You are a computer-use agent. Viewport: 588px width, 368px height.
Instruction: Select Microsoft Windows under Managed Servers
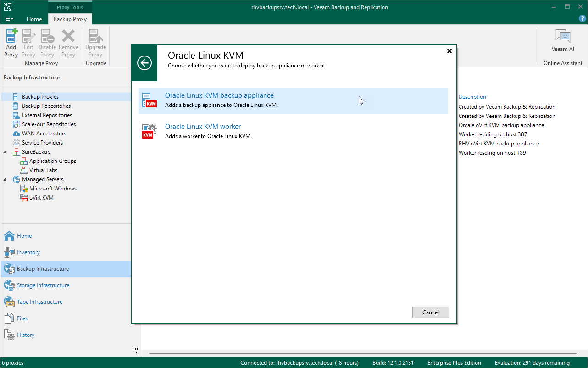click(x=53, y=189)
